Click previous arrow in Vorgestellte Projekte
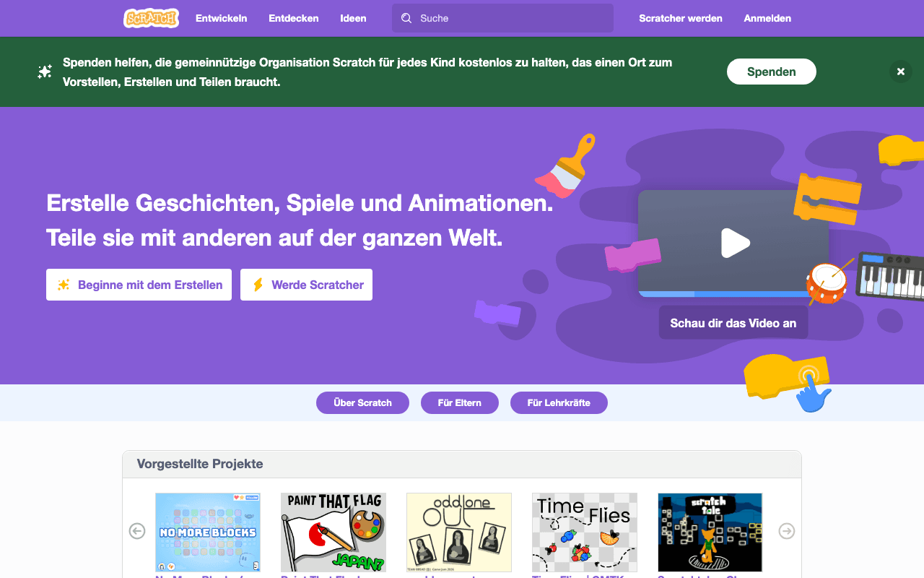 point(137,531)
